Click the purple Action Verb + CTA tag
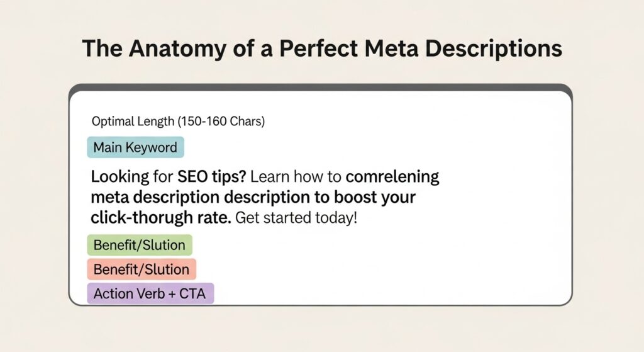The width and height of the screenshot is (644, 352). point(150,293)
